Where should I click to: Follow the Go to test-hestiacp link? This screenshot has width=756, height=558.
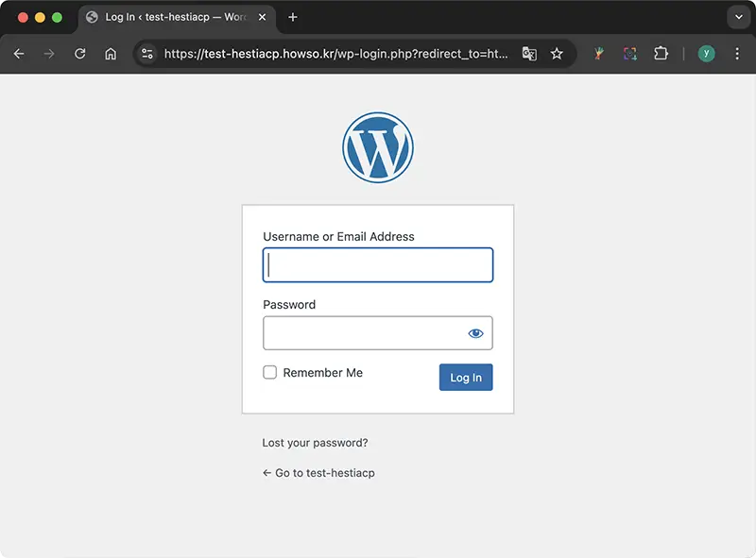pos(318,473)
